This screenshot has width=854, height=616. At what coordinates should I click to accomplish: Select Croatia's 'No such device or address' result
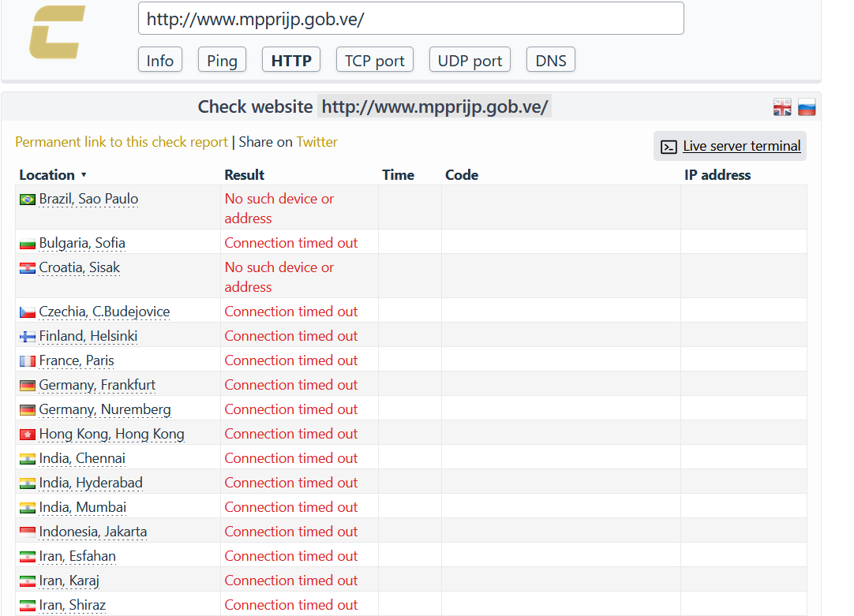[279, 277]
